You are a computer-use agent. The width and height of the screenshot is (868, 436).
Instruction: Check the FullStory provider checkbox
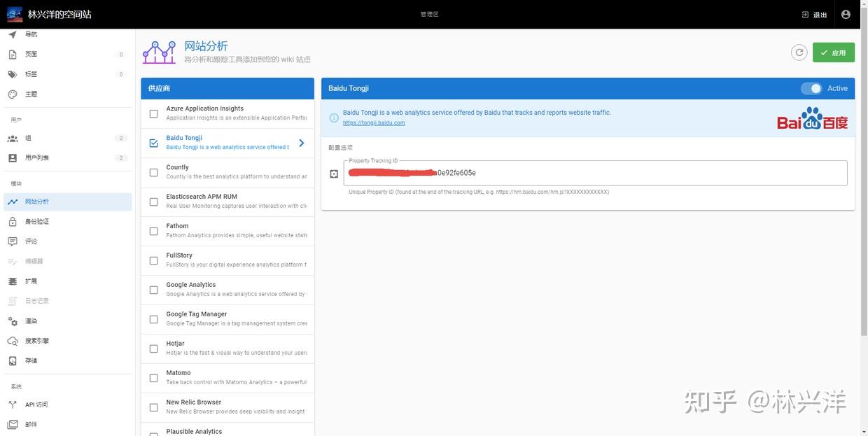coord(153,260)
